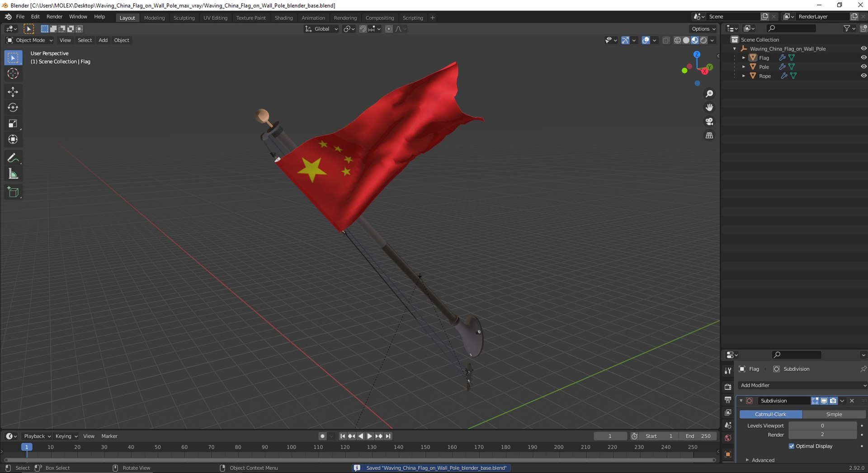Hide the Rope object in outliner
Screen dimensions: 868x473
coord(863,76)
